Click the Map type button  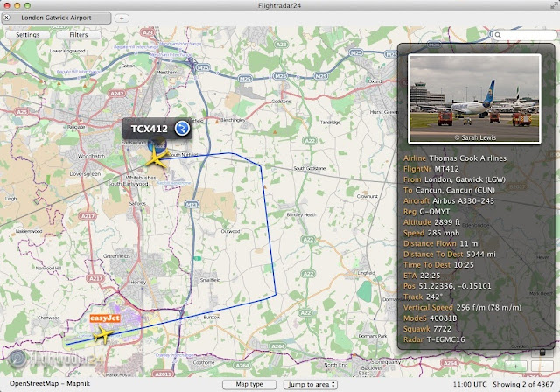point(249,384)
